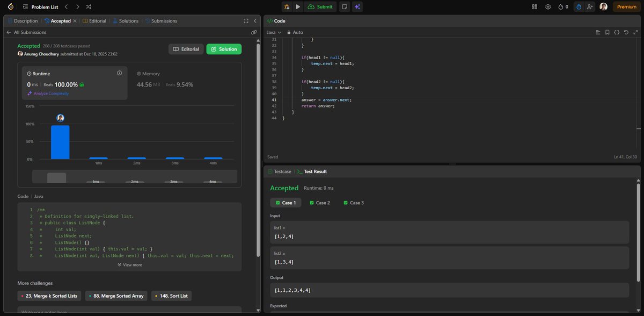Viewport: 644px width, 316px height.
Task: Select Case 3 result
Action: coord(353,203)
